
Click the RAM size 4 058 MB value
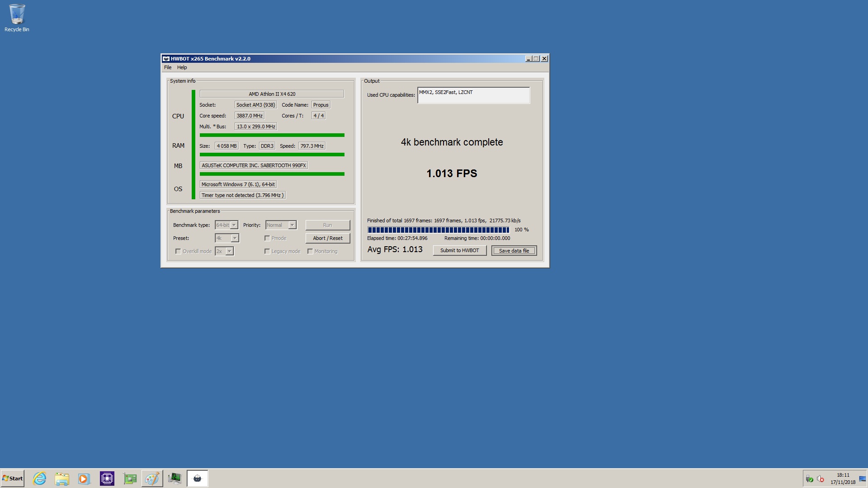click(x=226, y=146)
